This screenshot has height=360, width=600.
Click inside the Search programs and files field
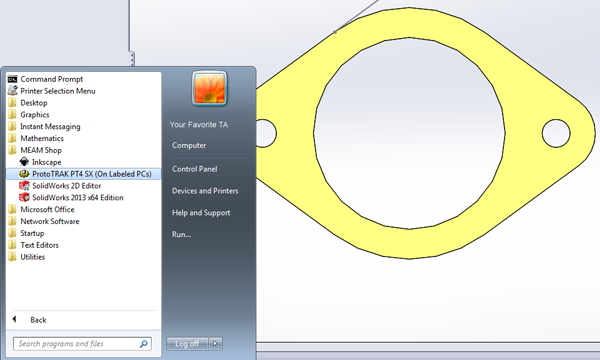[82, 344]
